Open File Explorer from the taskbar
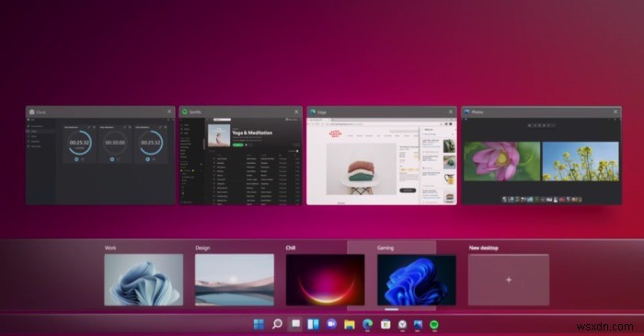Viewport: 644px width, 336px height. (x=349, y=325)
